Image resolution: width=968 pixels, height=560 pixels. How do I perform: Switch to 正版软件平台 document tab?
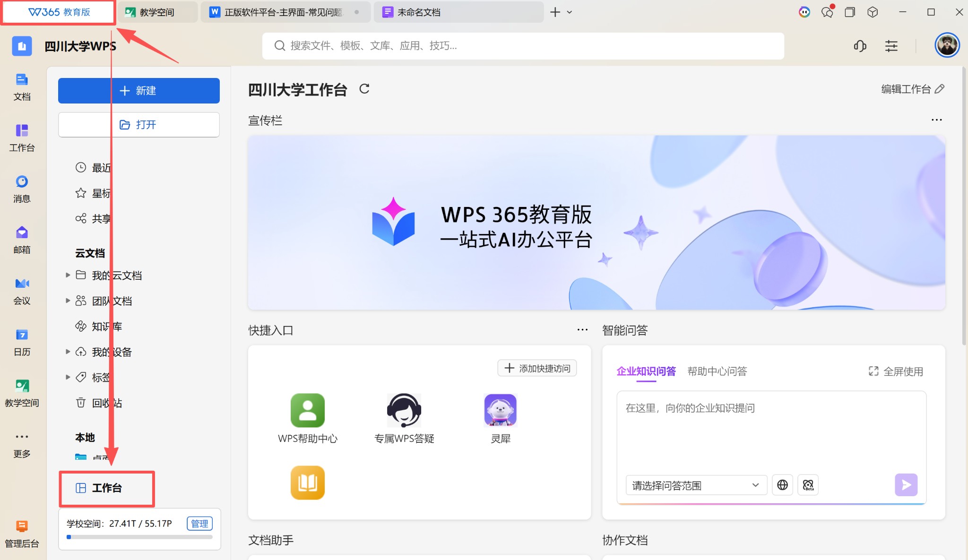click(285, 12)
